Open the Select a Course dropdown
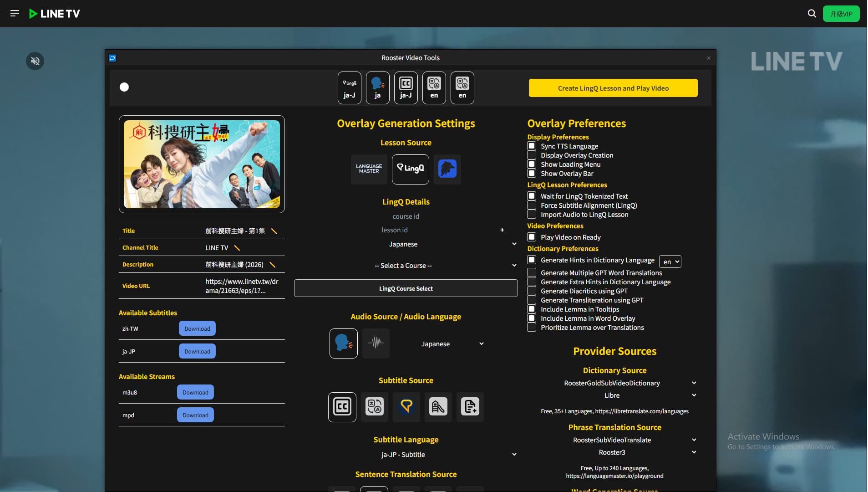 pyautogui.click(x=445, y=266)
